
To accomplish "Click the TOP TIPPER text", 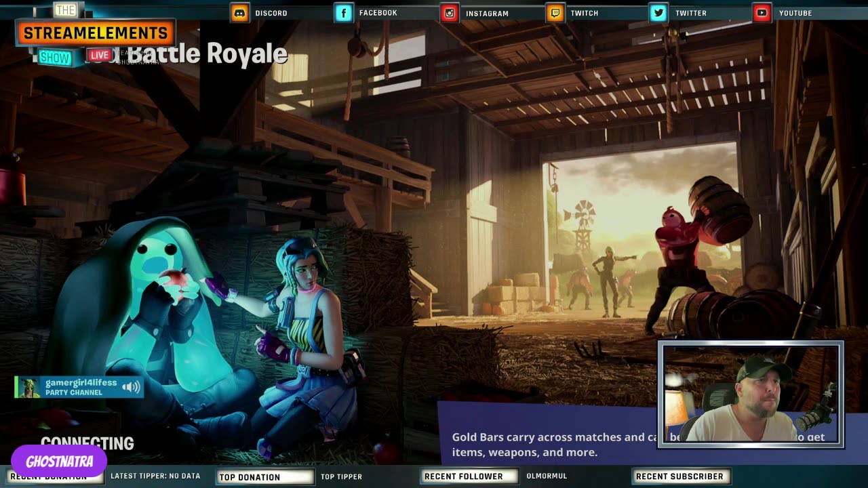I will pos(341,477).
